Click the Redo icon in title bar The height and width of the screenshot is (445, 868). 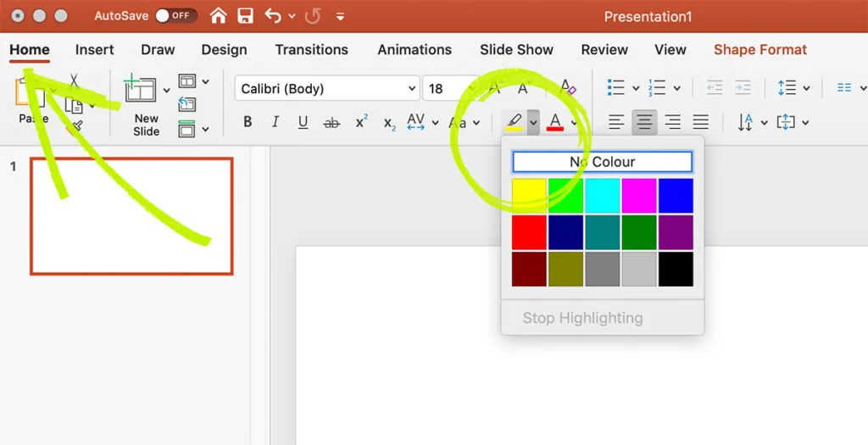313,15
